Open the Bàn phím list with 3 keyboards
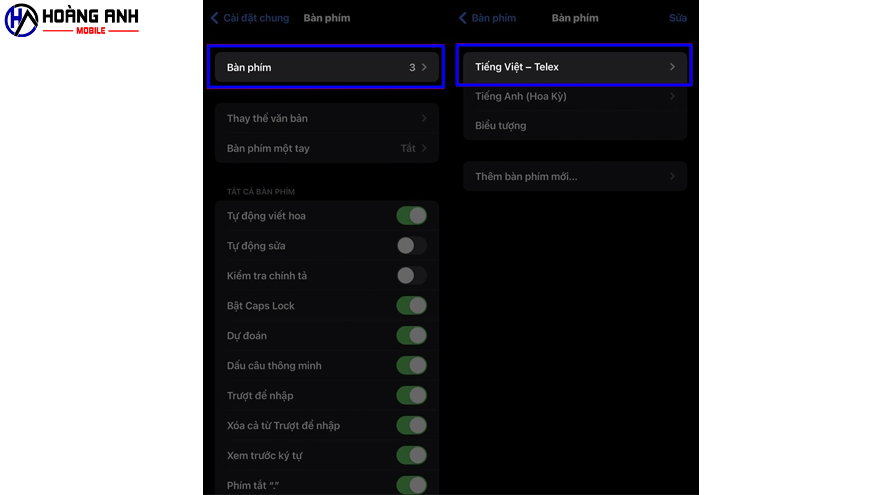This screenshot has height=495, width=880. point(326,67)
